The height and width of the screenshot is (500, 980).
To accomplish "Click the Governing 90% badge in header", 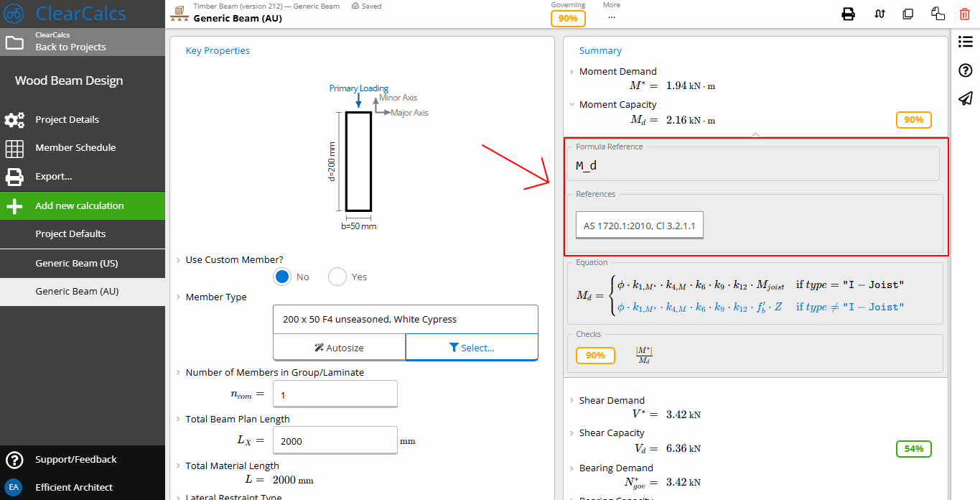I will (x=568, y=19).
